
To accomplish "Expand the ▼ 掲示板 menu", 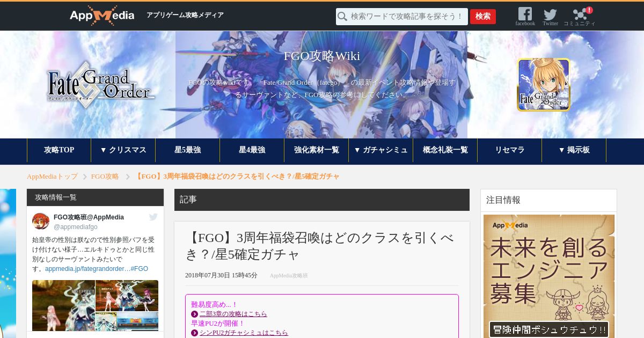I will (x=574, y=150).
